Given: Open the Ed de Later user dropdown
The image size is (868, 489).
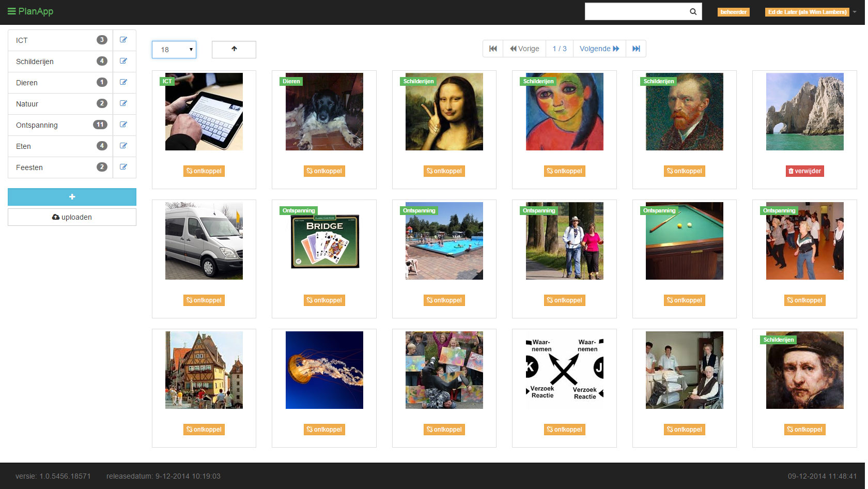Looking at the screenshot, I should pyautogui.click(x=810, y=12).
